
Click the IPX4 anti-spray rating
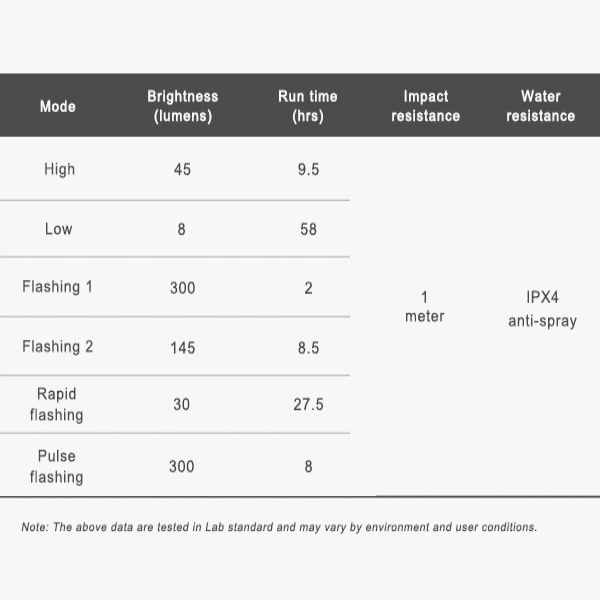coord(543,309)
